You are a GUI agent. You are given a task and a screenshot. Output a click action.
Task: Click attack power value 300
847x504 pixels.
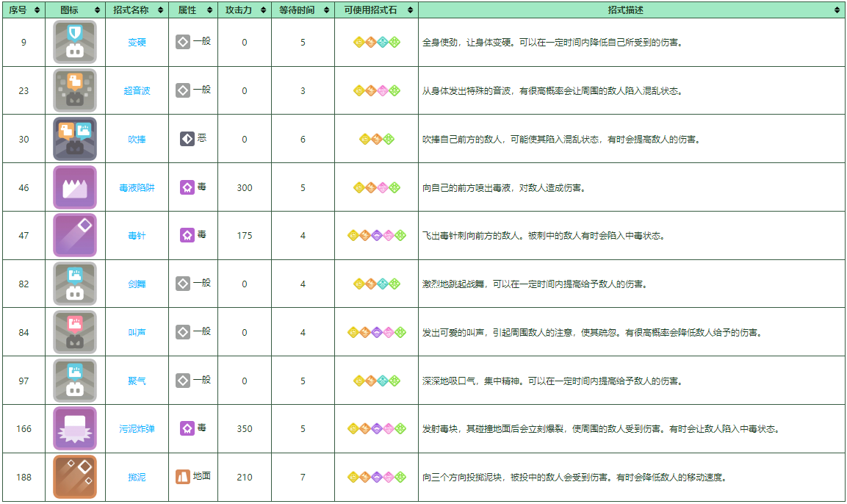pyautogui.click(x=244, y=188)
